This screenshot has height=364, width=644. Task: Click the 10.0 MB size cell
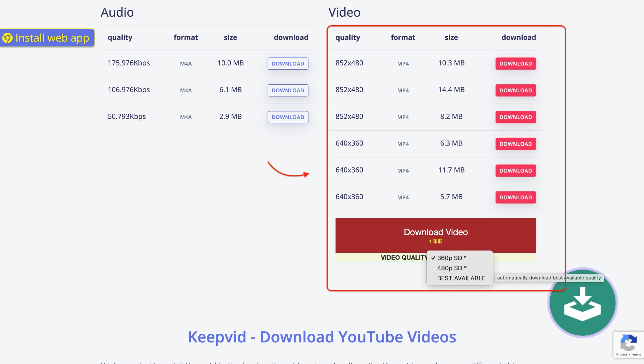[x=230, y=63]
